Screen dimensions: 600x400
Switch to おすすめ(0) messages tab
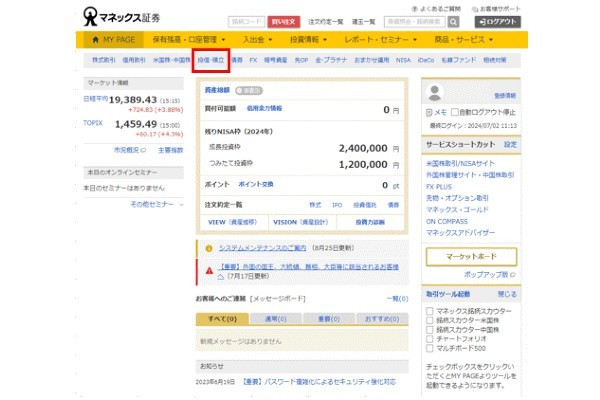pyautogui.click(x=382, y=318)
